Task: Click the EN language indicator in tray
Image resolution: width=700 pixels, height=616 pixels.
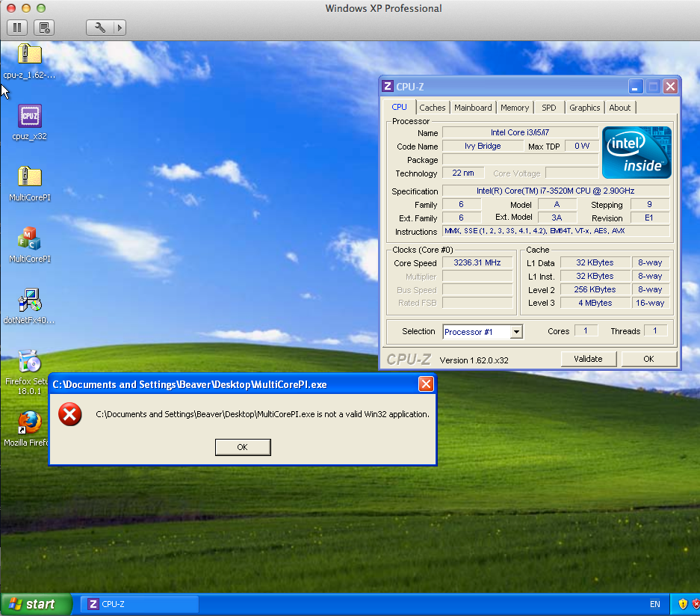Action: coord(655,604)
